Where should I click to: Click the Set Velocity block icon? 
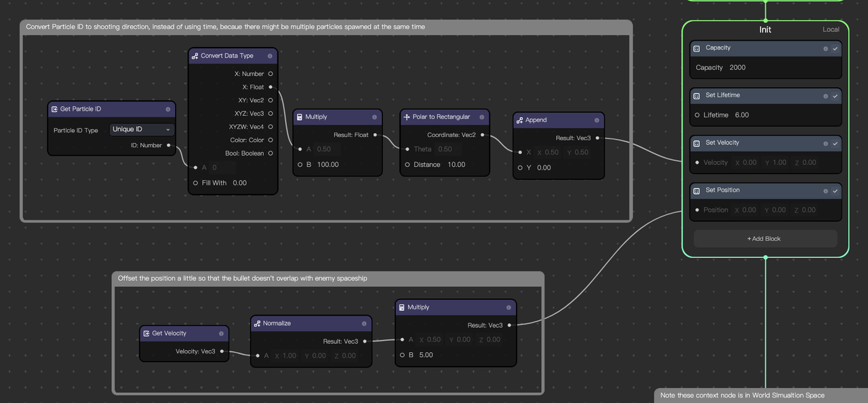coord(696,143)
